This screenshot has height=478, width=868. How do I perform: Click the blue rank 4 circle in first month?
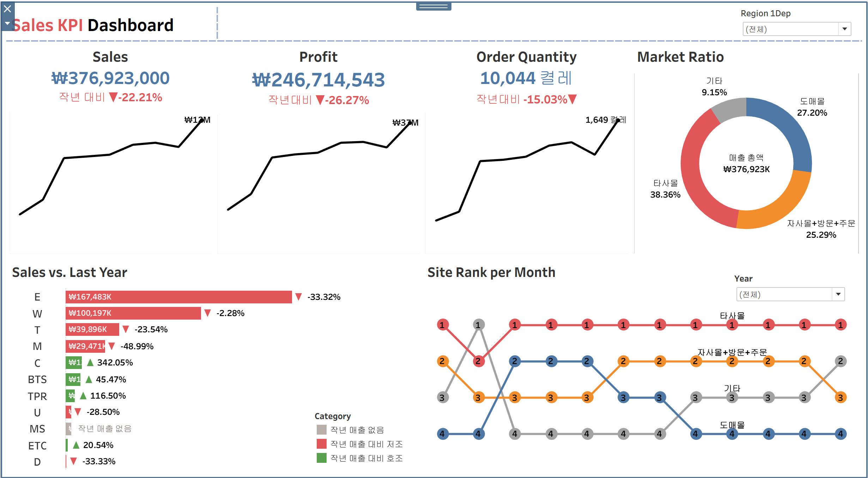443,434
